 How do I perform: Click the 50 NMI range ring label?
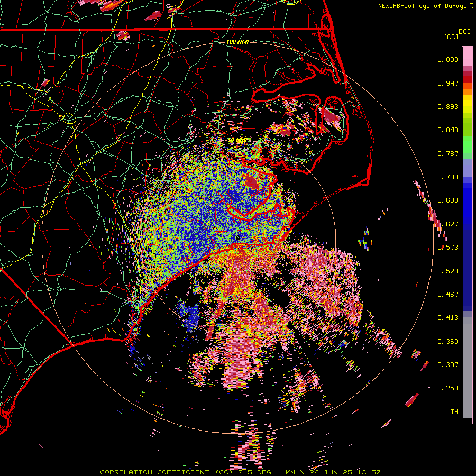[237, 140]
